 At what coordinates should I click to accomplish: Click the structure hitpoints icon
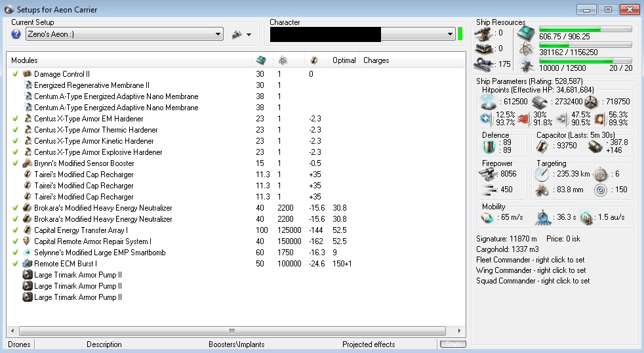click(x=591, y=102)
